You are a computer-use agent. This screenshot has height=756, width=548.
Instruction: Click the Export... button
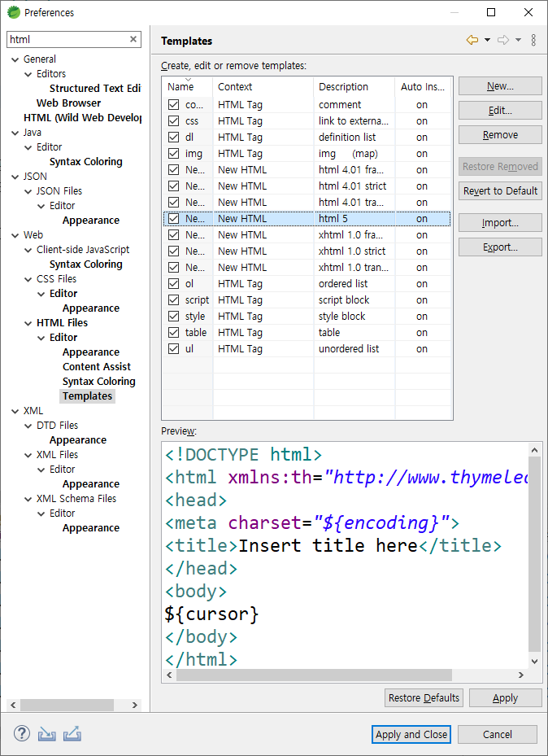click(x=500, y=247)
